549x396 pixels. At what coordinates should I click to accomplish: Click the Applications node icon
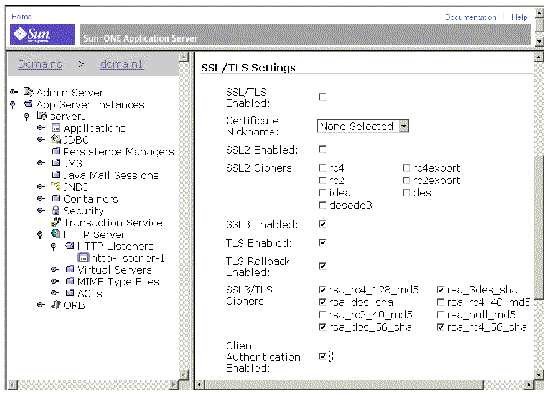point(56,127)
